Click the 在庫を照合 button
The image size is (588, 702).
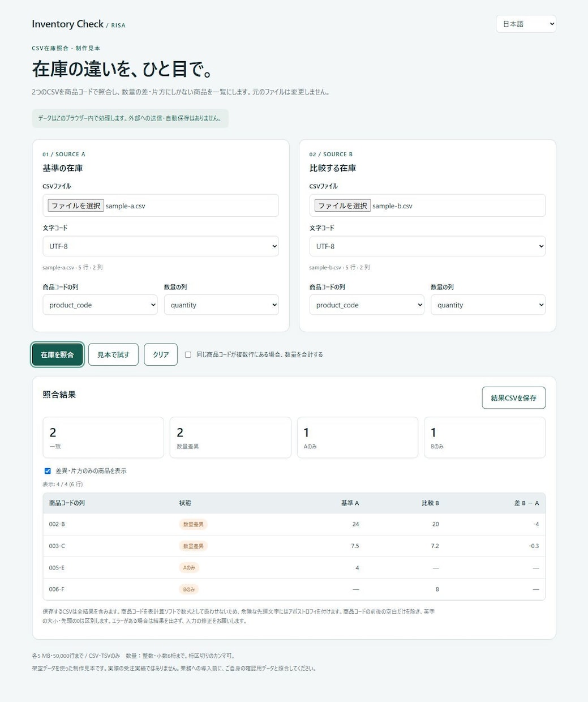(57, 354)
